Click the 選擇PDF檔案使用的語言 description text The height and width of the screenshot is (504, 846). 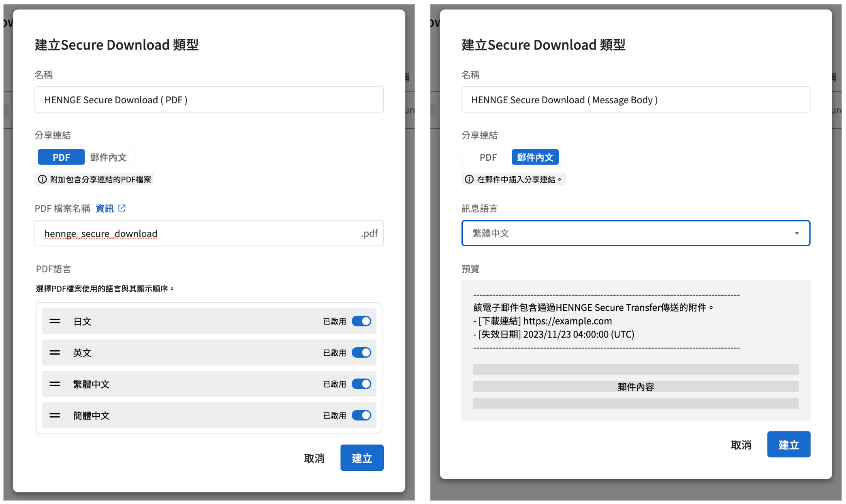tap(105, 288)
